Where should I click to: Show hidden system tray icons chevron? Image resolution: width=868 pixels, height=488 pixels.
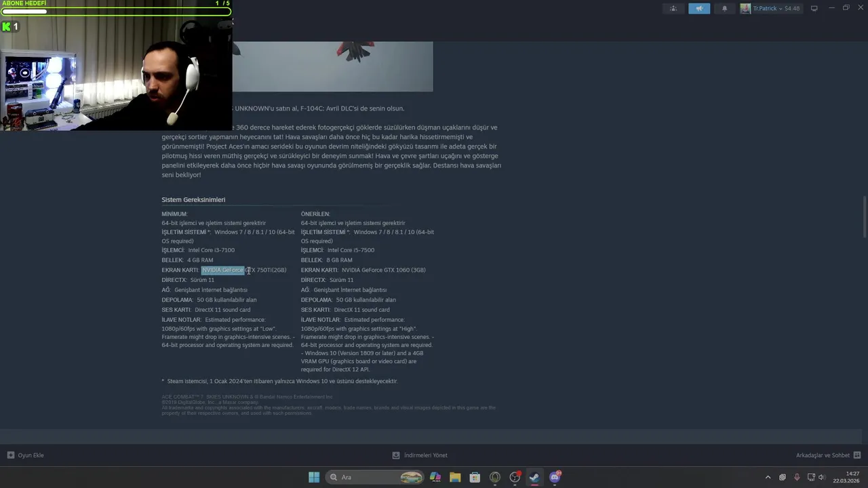click(x=768, y=477)
